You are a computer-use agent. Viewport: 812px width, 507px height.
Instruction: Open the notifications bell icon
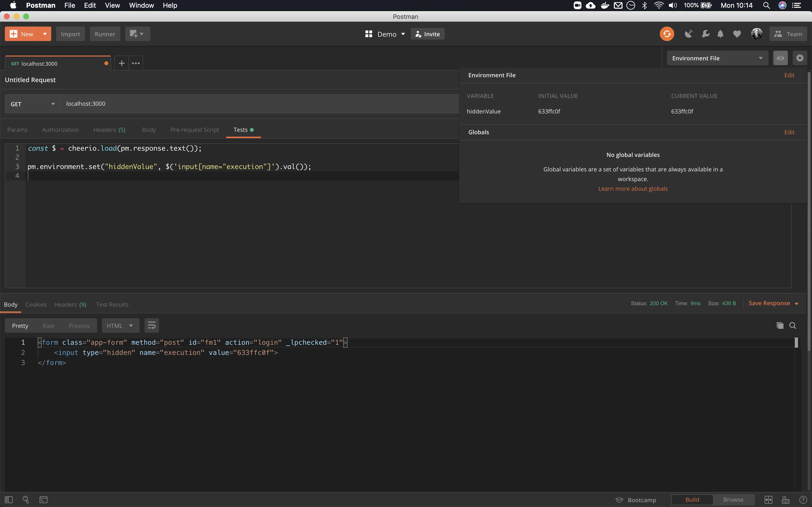(x=720, y=34)
